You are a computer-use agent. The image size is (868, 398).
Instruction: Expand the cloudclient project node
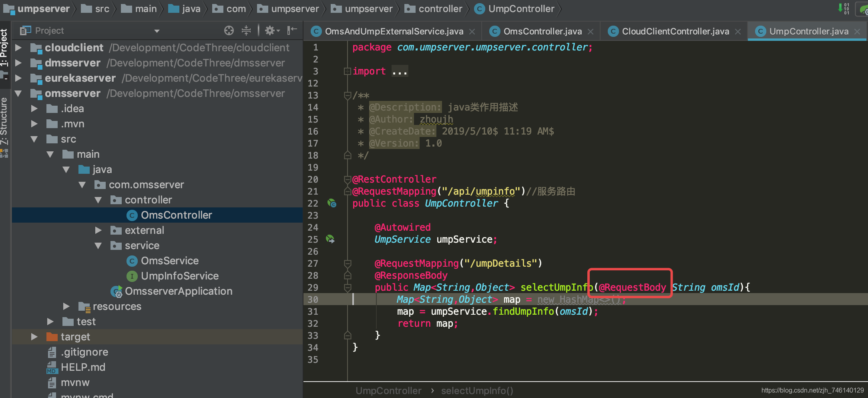[18, 47]
